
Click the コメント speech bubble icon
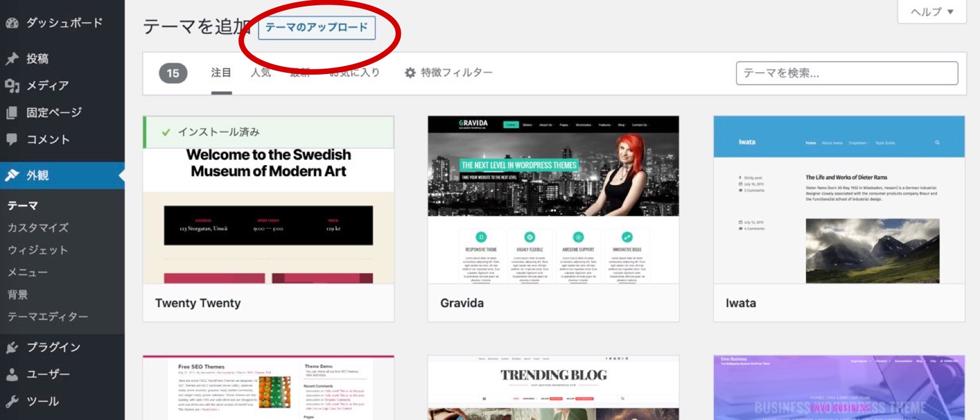[12, 140]
